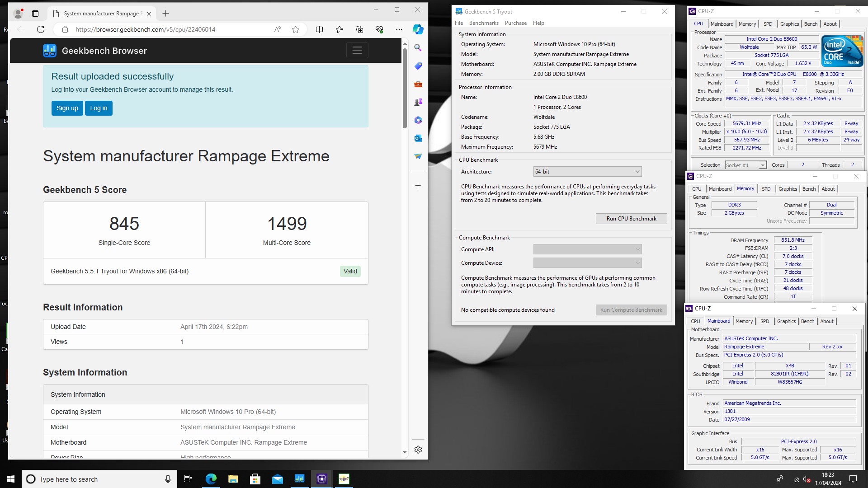Open Edge sidebar blue message icon
The image size is (868, 488).
[x=418, y=156]
